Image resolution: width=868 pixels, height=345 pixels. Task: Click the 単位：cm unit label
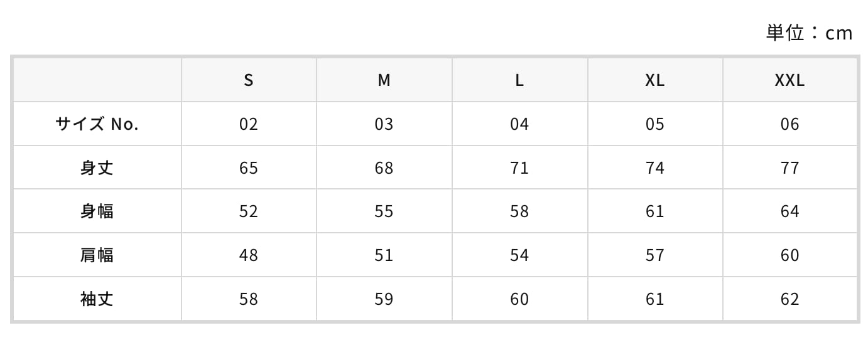pos(809,33)
